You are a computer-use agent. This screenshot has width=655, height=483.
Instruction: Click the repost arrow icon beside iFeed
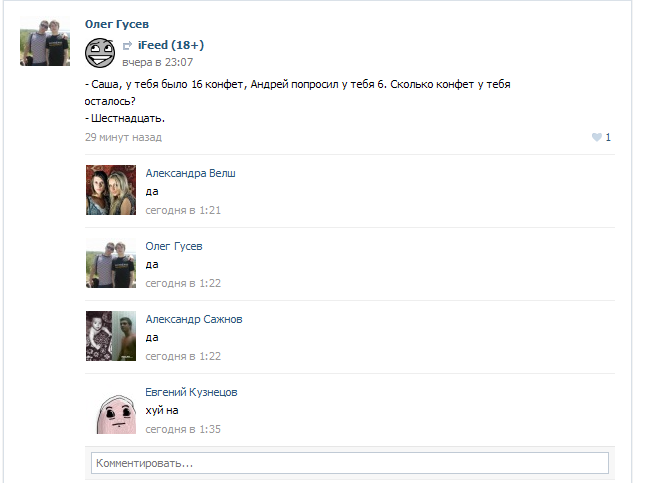[x=127, y=46]
